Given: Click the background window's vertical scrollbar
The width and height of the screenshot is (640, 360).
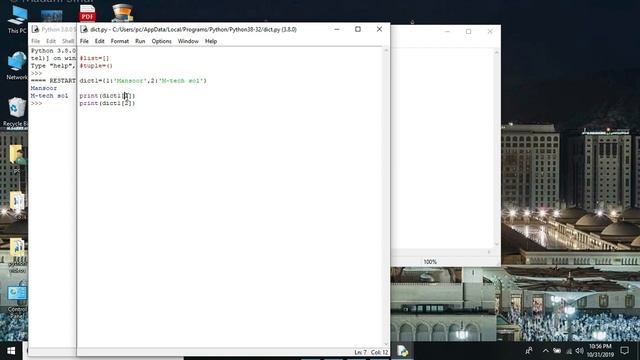Looking at the screenshot, I should coord(497,148).
